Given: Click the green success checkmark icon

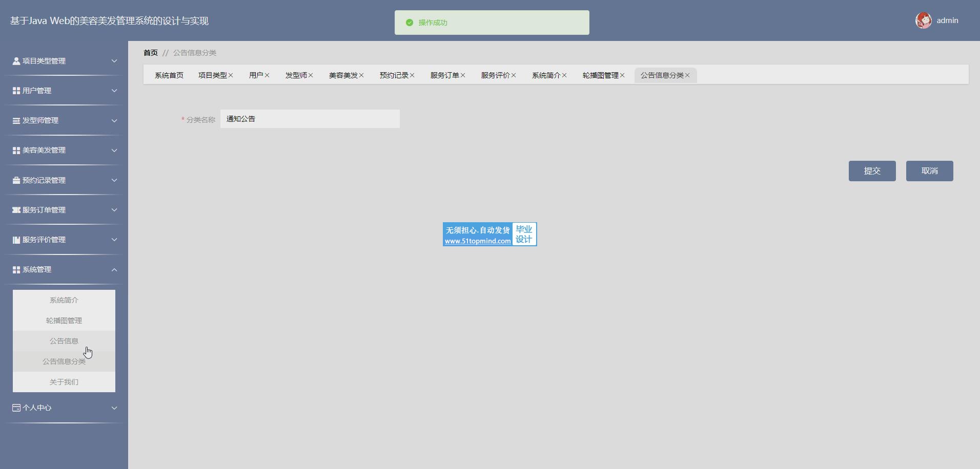Looking at the screenshot, I should [x=410, y=23].
